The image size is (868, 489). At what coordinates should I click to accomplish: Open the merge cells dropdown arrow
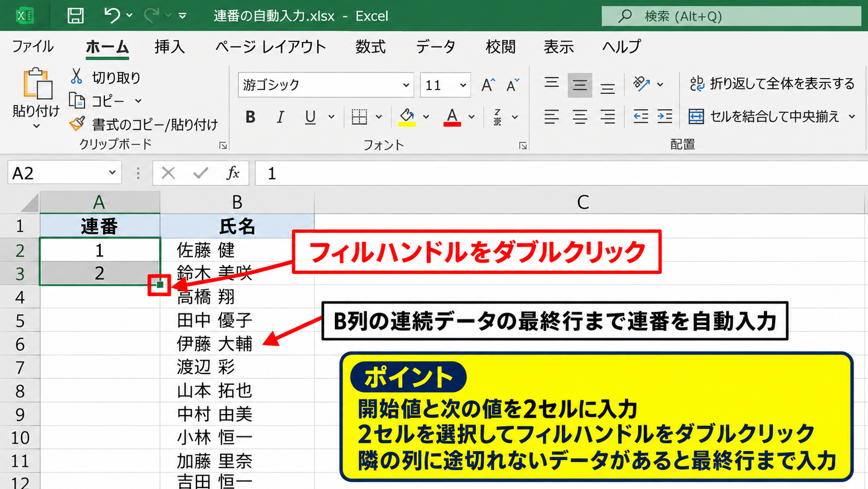[851, 116]
